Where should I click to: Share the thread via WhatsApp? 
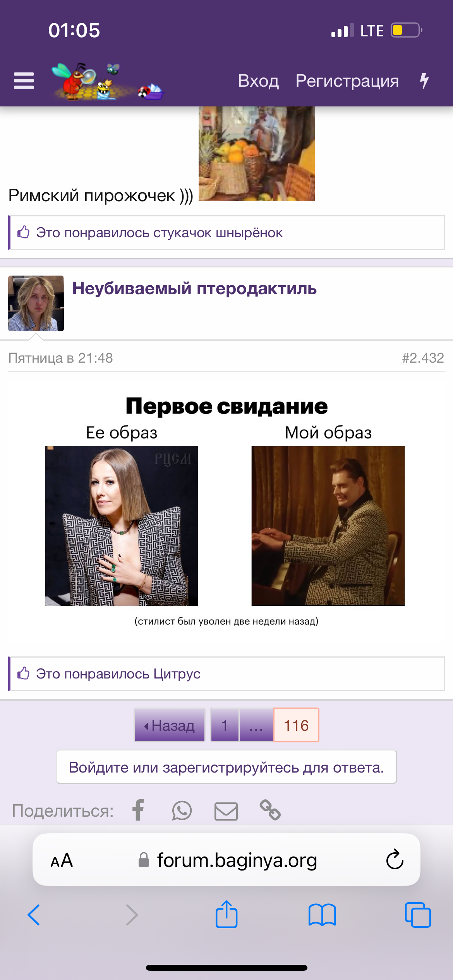[182, 810]
